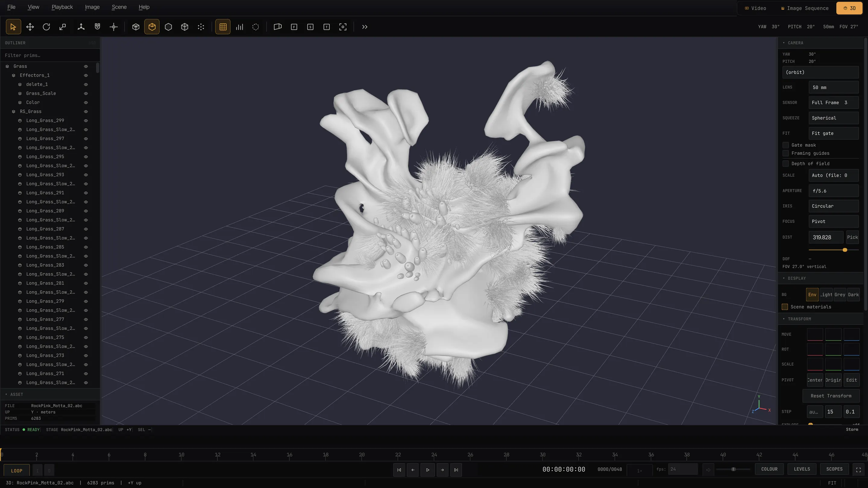Jump to last frame

456,470
